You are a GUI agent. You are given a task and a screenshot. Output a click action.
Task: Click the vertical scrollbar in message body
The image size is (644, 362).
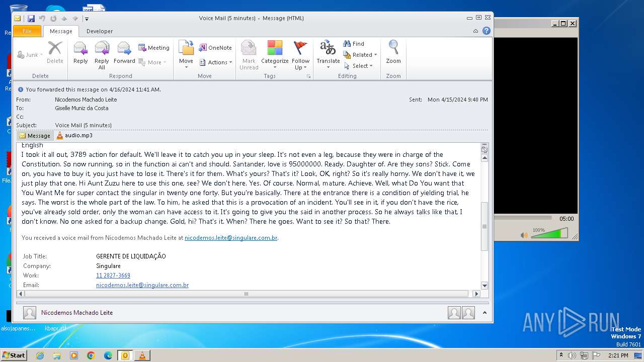pos(485,226)
